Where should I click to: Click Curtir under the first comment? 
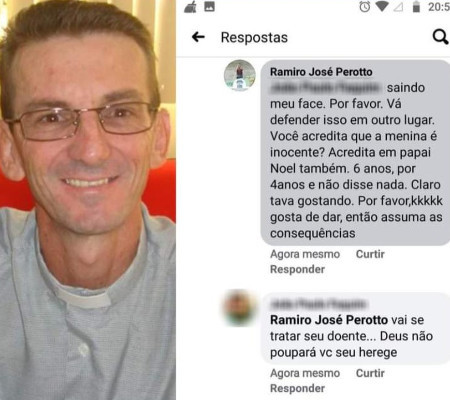tap(370, 254)
